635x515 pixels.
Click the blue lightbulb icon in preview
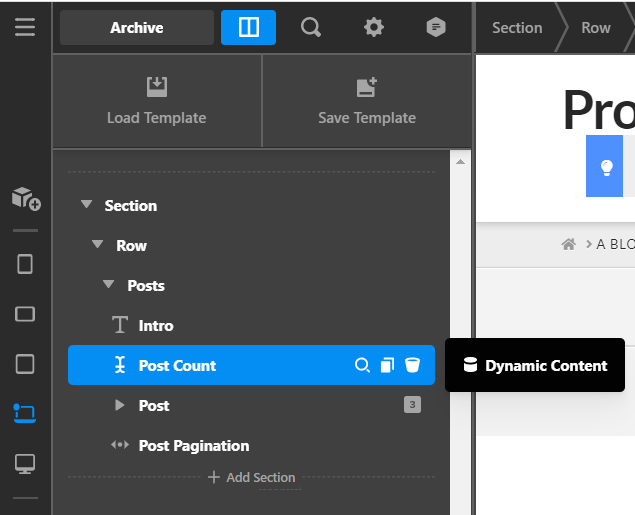[605, 167]
